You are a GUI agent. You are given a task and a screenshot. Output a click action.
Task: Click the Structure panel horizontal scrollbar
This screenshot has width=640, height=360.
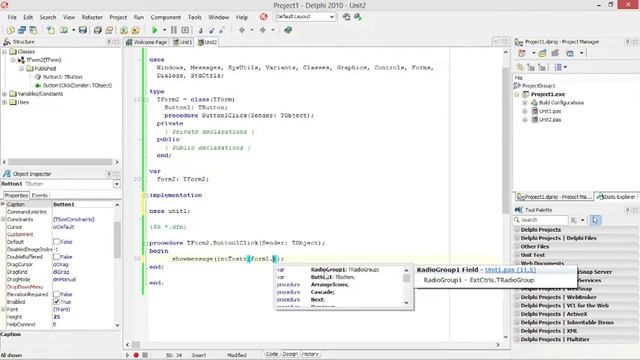tap(60, 162)
